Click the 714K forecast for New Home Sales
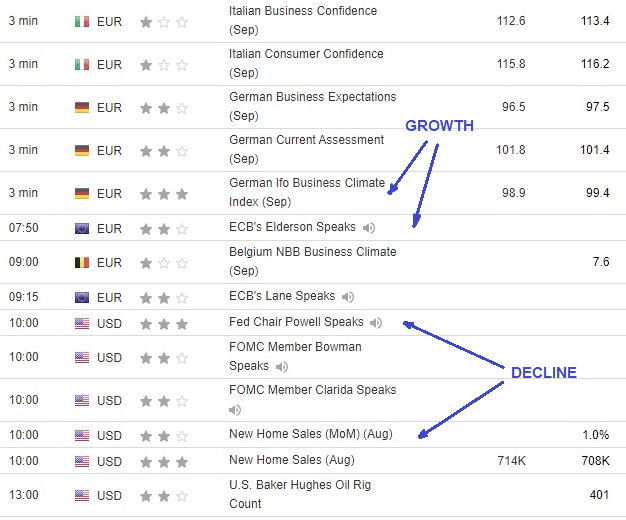This screenshot has height=520, width=626. 511,461
